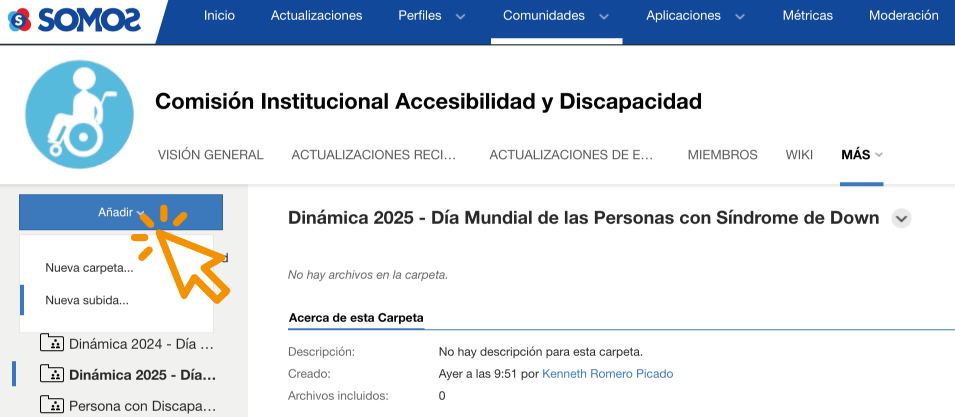Click the Descripción: label
Screen dimensions: 955x417
point(321,352)
